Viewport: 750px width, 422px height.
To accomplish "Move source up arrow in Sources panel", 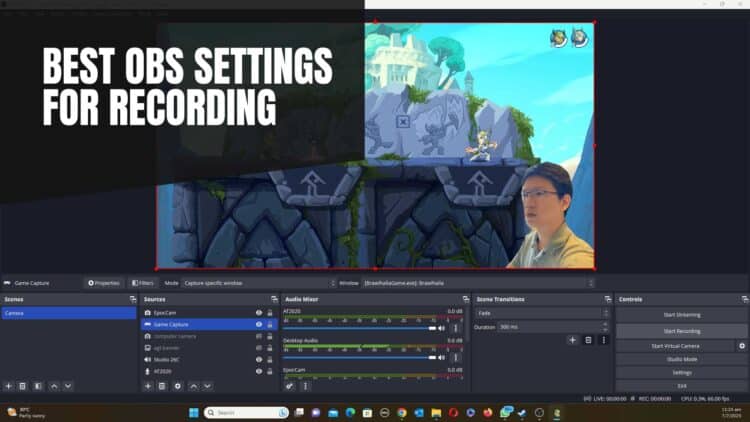I will point(194,386).
